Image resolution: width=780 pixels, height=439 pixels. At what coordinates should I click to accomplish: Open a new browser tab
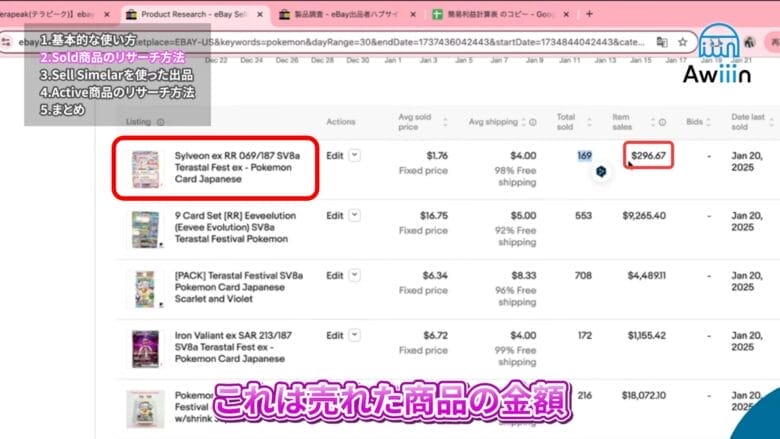tap(589, 14)
